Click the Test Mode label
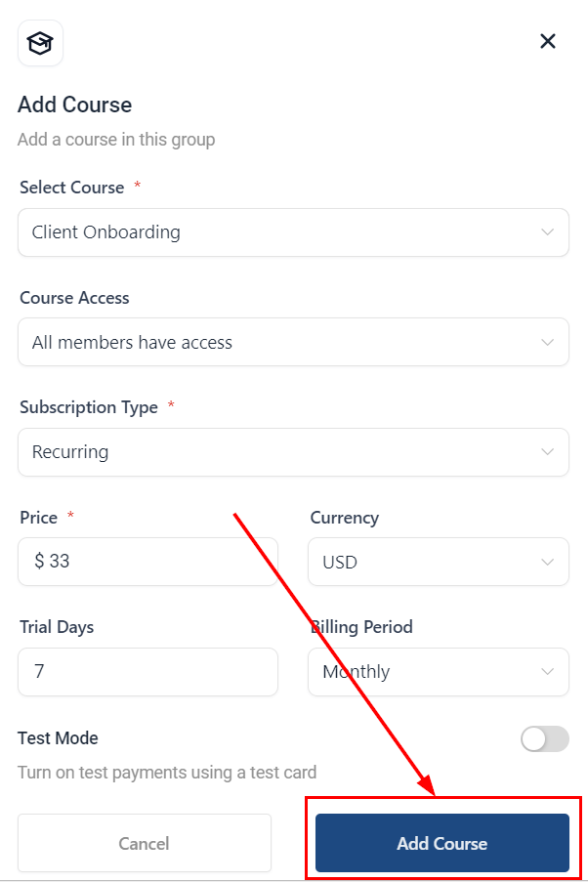Screen dimensions: 588x882 pos(58,738)
